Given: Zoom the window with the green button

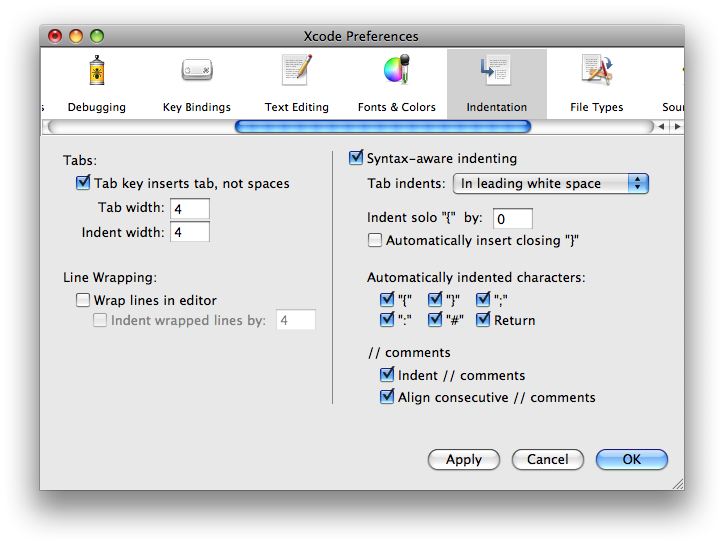Looking at the screenshot, I should [x=97, y=36].
